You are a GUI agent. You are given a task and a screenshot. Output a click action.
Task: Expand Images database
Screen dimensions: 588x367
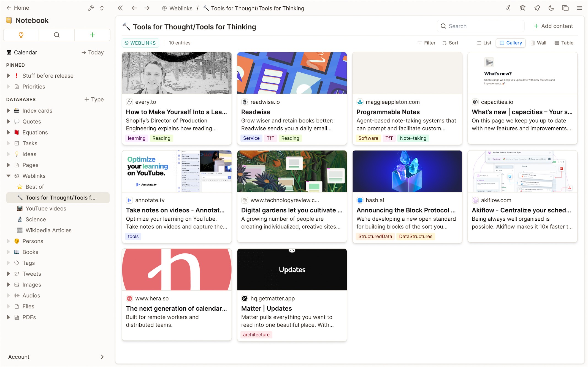click(x=8, y=284)
